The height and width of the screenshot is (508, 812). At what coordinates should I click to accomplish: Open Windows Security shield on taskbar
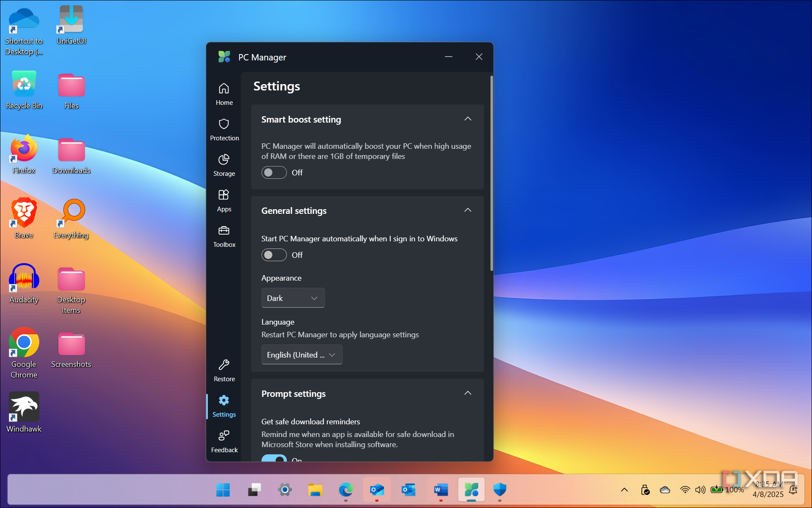[x=500, y=490]
